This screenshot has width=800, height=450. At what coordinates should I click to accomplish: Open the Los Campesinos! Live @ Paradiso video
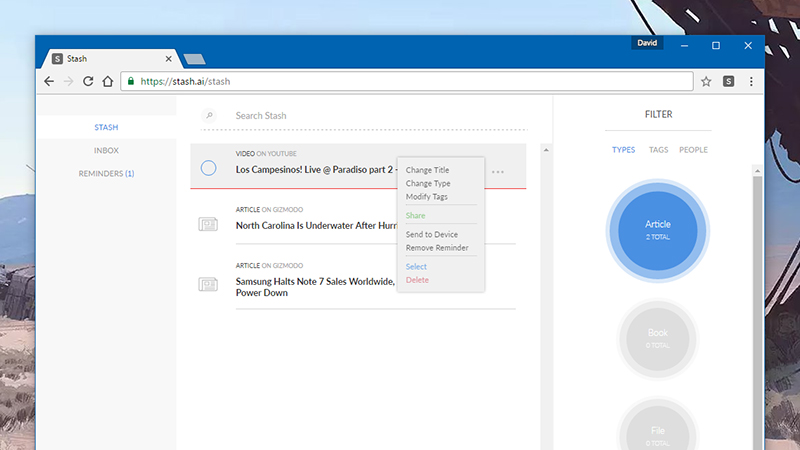point(315,169)
